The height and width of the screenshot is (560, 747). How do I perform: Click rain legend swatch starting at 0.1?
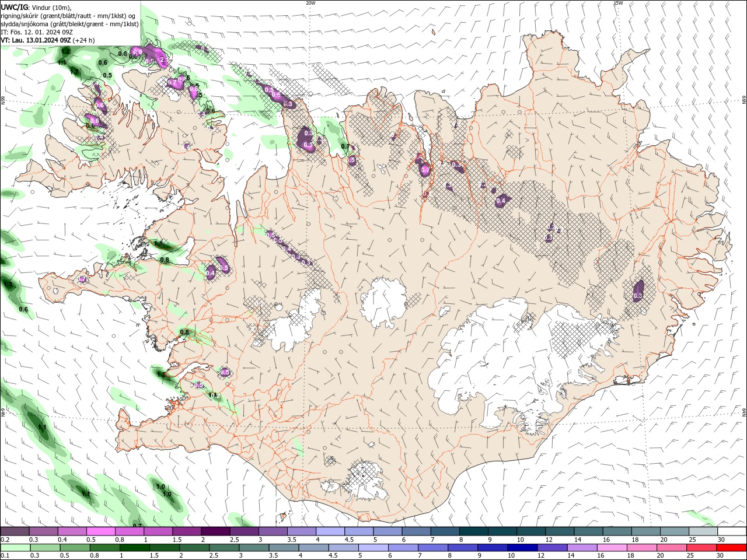tap(15, 548)
